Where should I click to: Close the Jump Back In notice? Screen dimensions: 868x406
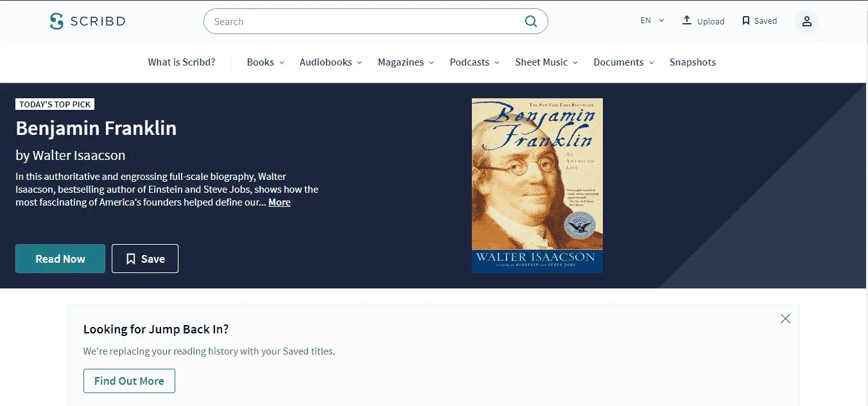coord(785,319)
